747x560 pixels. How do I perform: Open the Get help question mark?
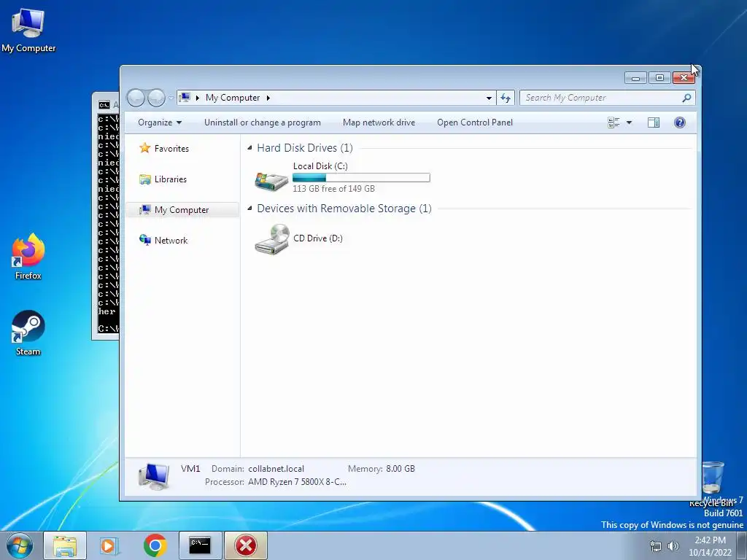point(680,122)
